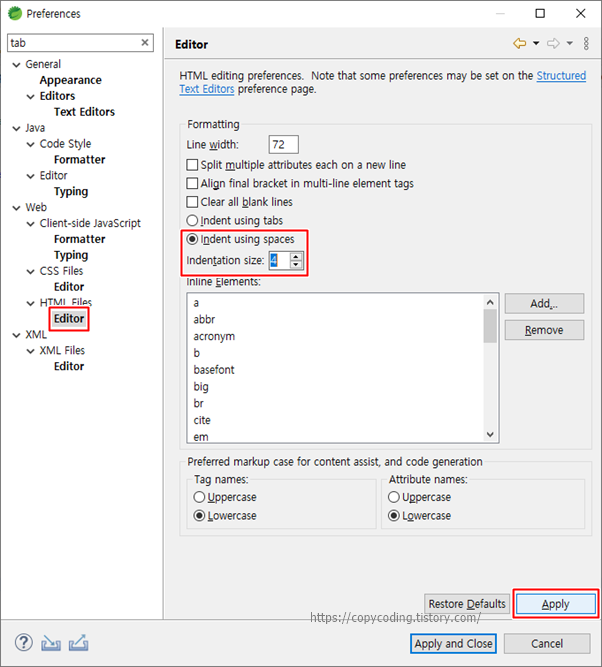The width and height of the screenshot is (602, 667).
Task: Collapse Client-side JavaScript node
Action: coord(31,224)
